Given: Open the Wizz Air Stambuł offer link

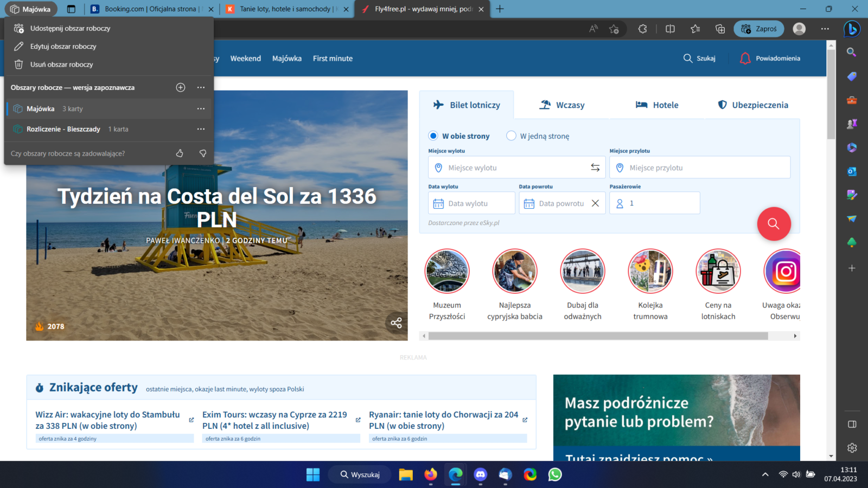Looking at the screenshot, I should (x=107, y=420).
